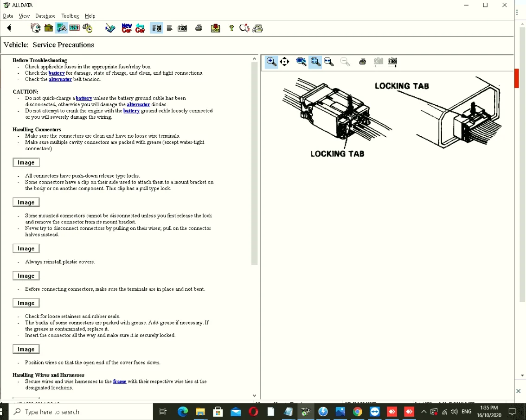The width and height of the screenshot is (526, 420).
Task: Print the connector diagram from image toolbar
Action: point(363,62)
